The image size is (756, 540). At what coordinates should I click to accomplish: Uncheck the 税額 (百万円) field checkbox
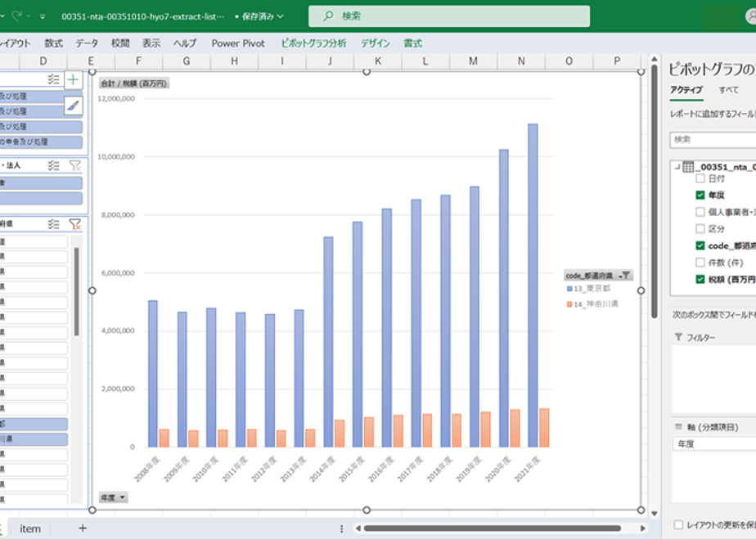[x=700, y=279]
